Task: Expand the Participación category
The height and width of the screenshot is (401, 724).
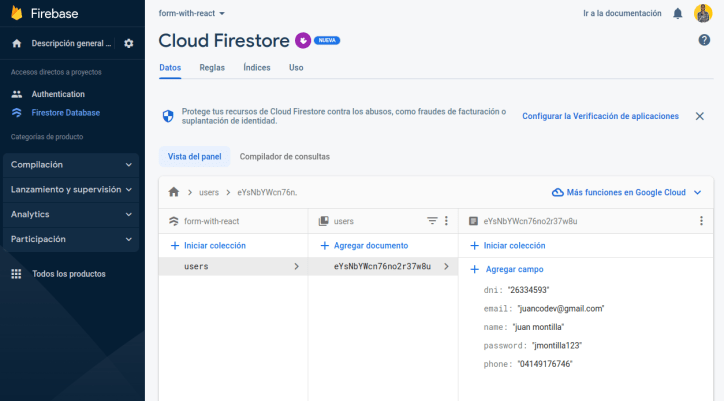Action: tap(71, 239)
